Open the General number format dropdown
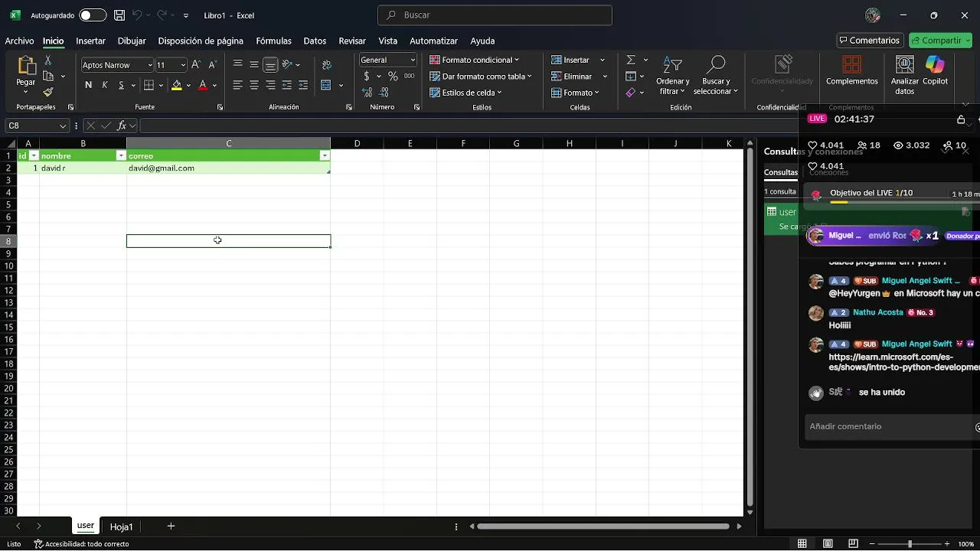 413,60
